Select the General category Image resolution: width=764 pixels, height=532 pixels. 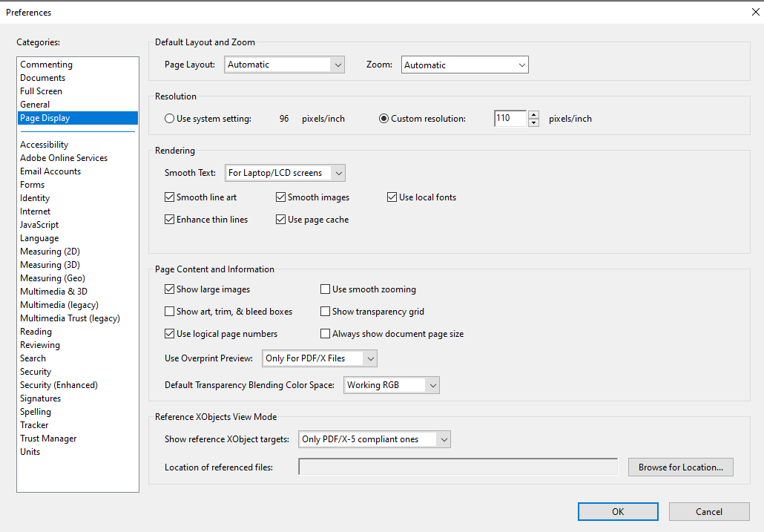coord(34,104)
